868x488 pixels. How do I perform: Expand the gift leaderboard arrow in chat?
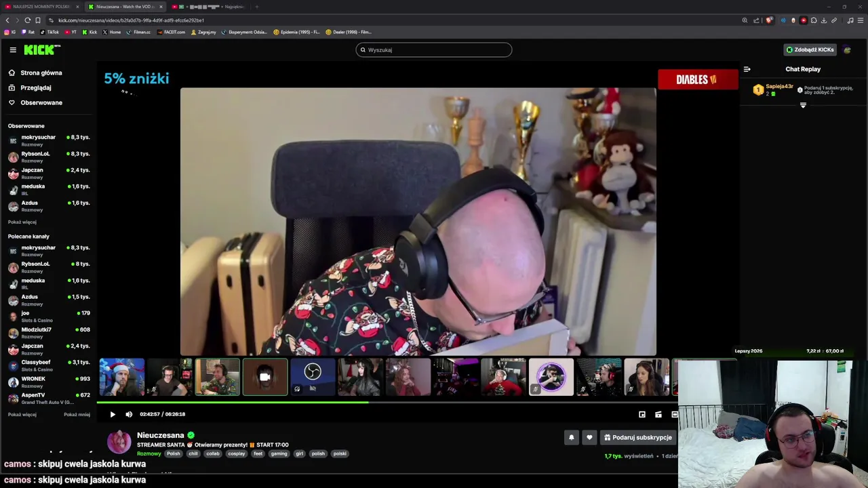[x=803, y=105]
